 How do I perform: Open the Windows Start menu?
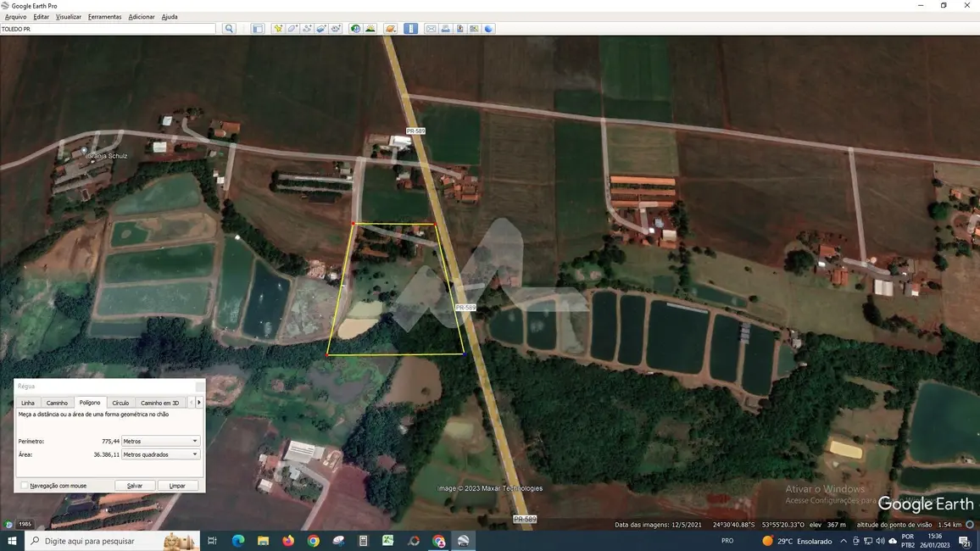12,541
